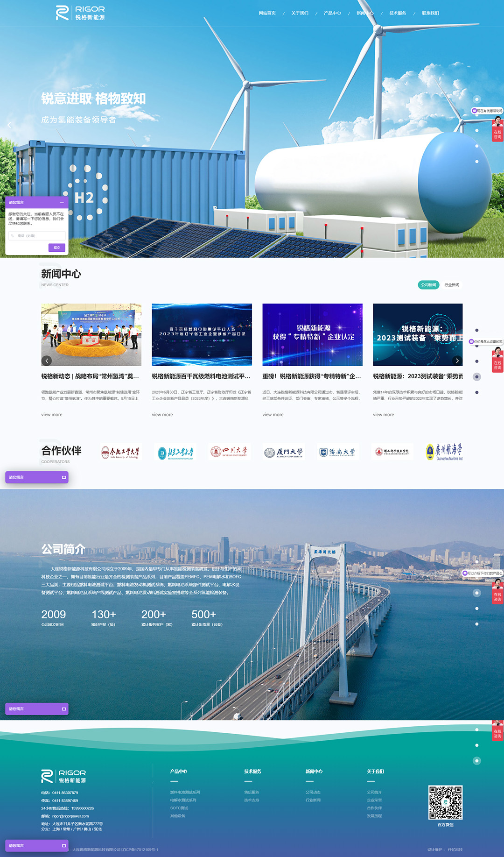Screen dimensions: 504x857
Task: Open the 厦门大学 partner logo
Action: click(x=283, y=452)
